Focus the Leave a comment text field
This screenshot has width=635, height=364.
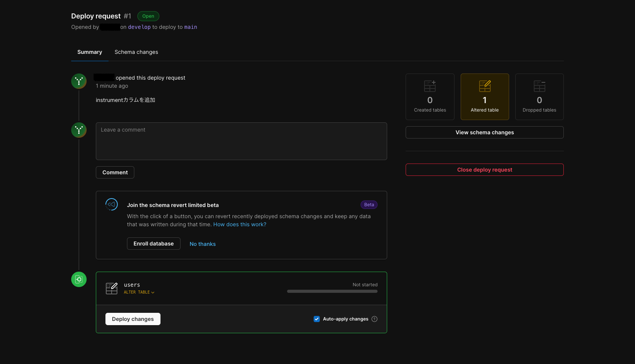(241, 141)
